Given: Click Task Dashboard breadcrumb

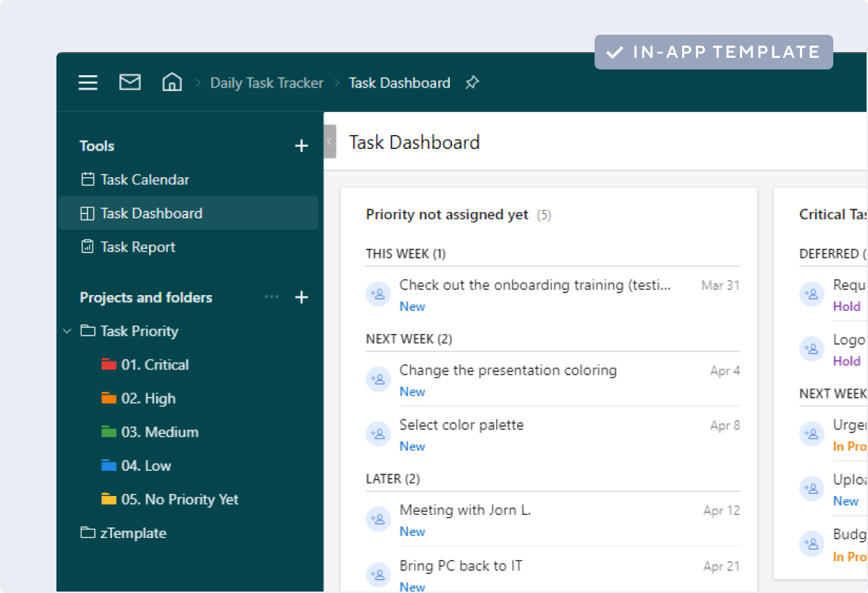Looking at the screenshot, I should [x=399, y=83].
